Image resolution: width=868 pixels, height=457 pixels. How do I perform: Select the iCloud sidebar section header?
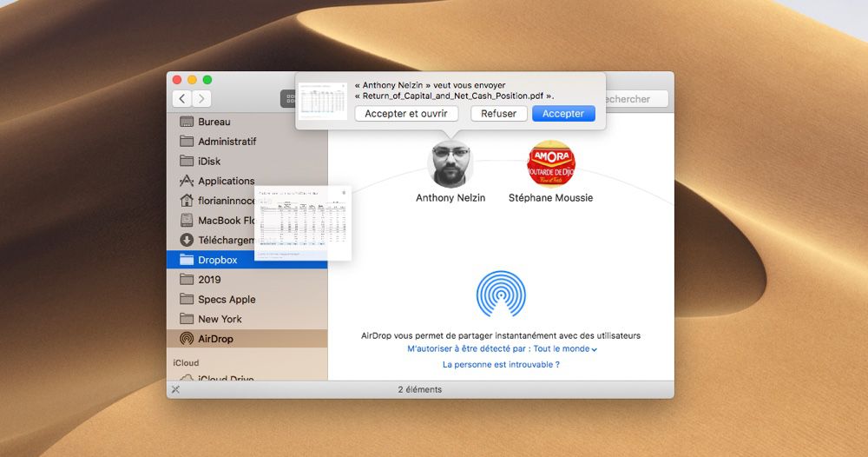pos(186,363)
